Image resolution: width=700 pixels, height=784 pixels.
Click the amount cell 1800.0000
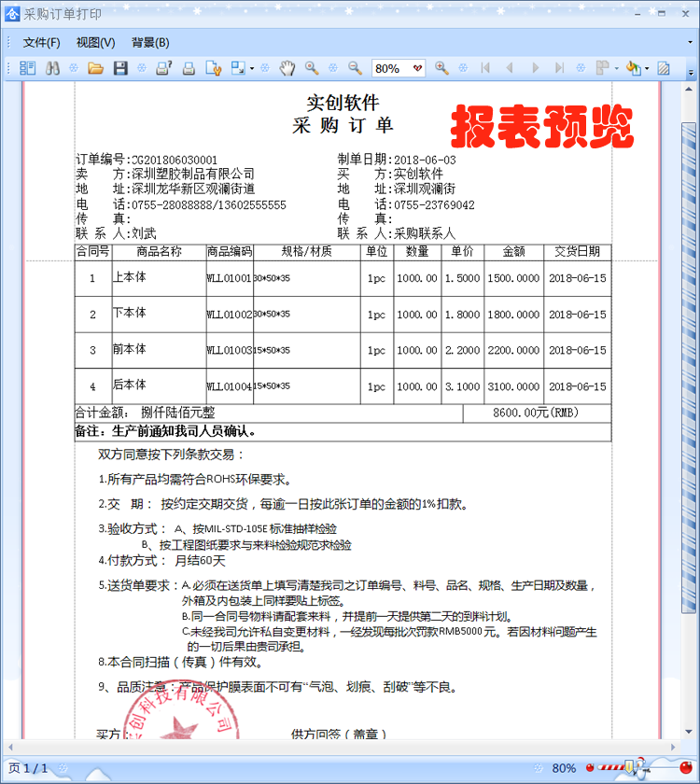[513, 315]
